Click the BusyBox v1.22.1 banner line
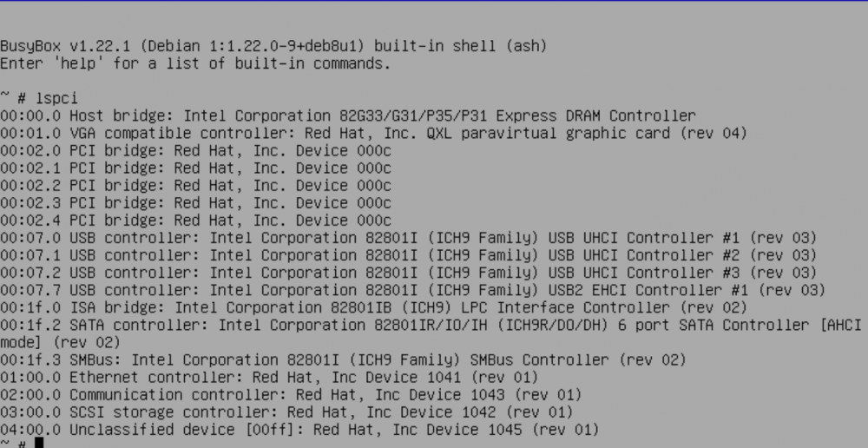The image size is (868, 448). [273, 46]
